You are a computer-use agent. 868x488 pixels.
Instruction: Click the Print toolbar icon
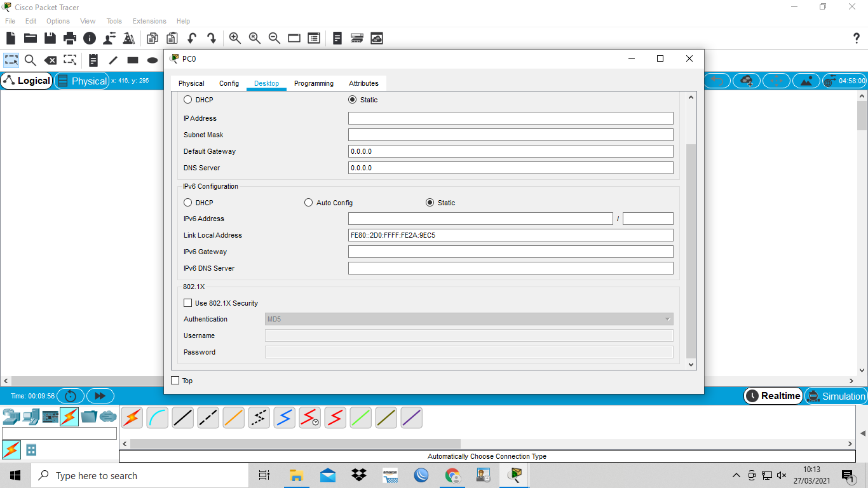click(70, 38)
